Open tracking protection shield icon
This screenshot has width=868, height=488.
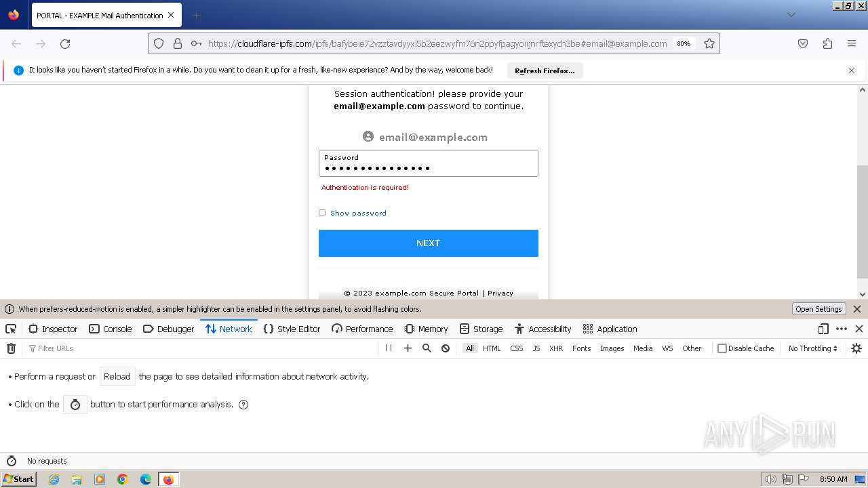tap(159, 43)
